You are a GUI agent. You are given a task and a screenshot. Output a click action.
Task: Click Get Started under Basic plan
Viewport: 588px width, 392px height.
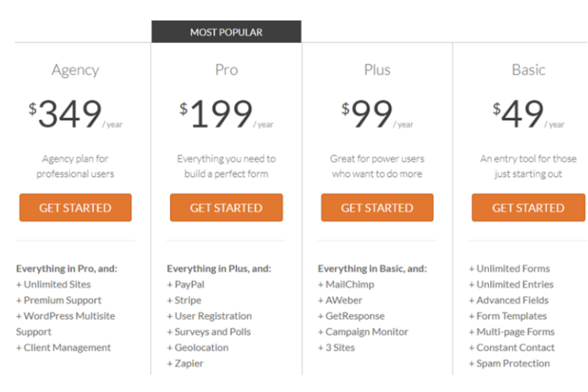(x=528, y=207)
